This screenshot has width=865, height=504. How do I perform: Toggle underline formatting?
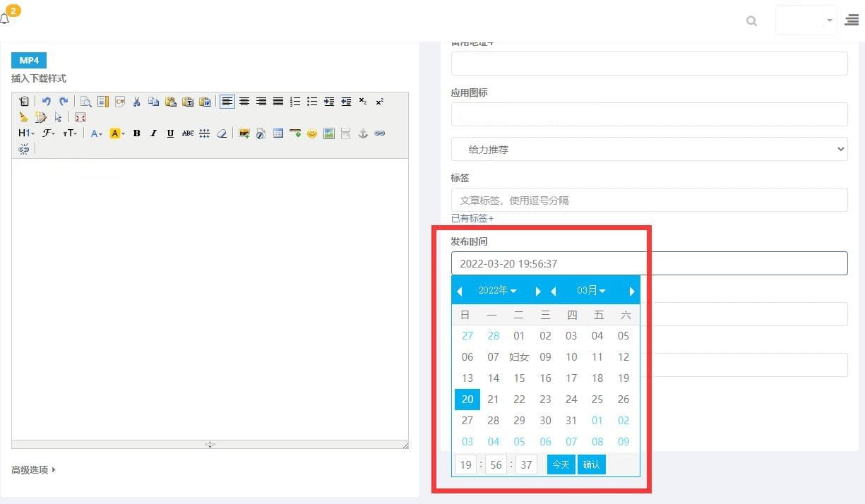click(170, 133)
